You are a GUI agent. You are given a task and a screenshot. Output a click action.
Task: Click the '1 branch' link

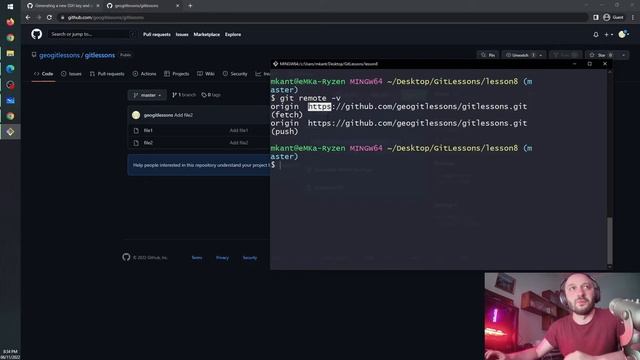[184, 95]
